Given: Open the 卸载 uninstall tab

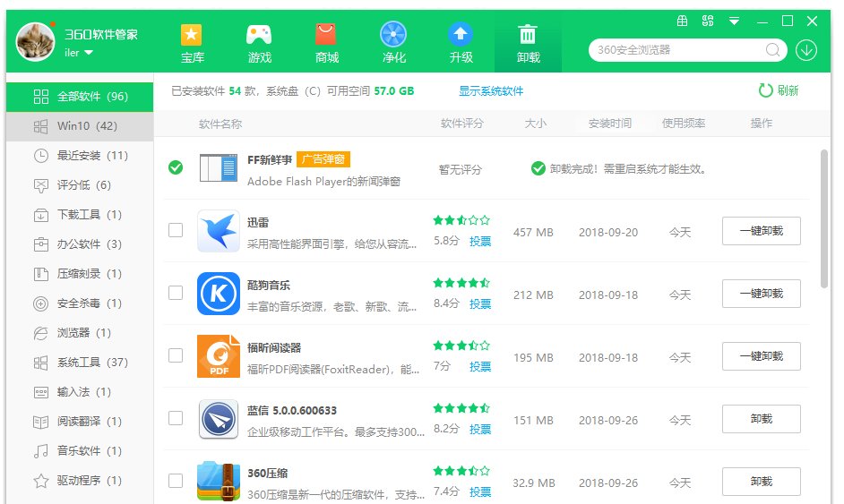Looking at the screenshot, I should tap(528, 44).
